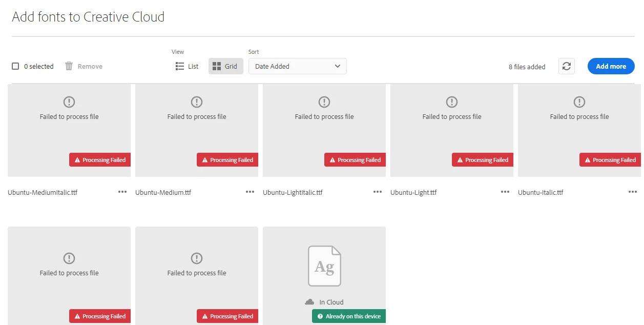
Task: Switch to Grid view
Action: click(x=225, y=66)
